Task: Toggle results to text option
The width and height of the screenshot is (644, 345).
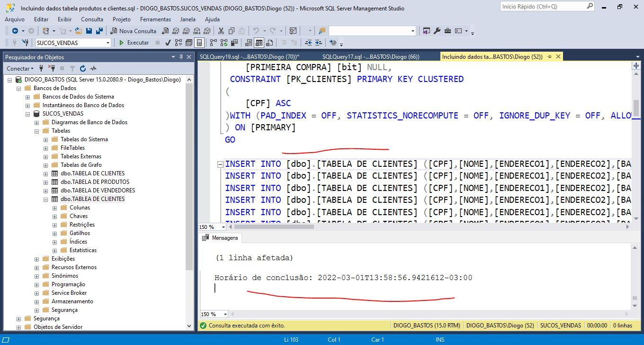Action: 249,43
